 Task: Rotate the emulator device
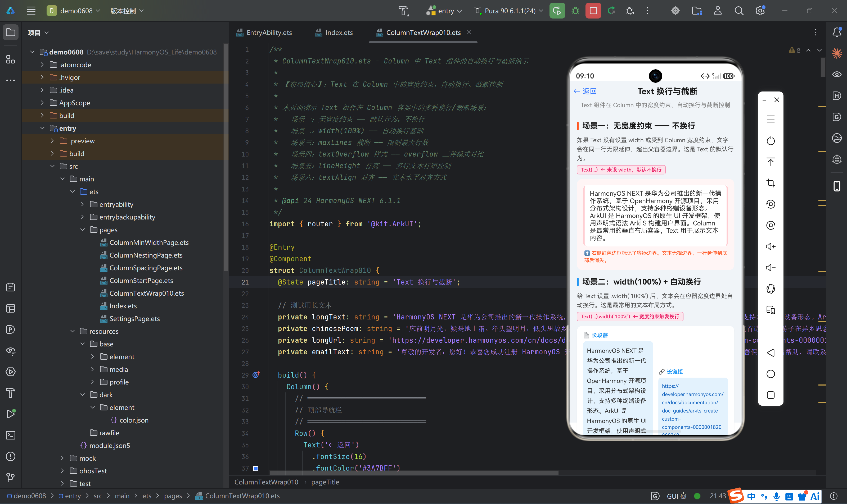(x=771, y=289)
